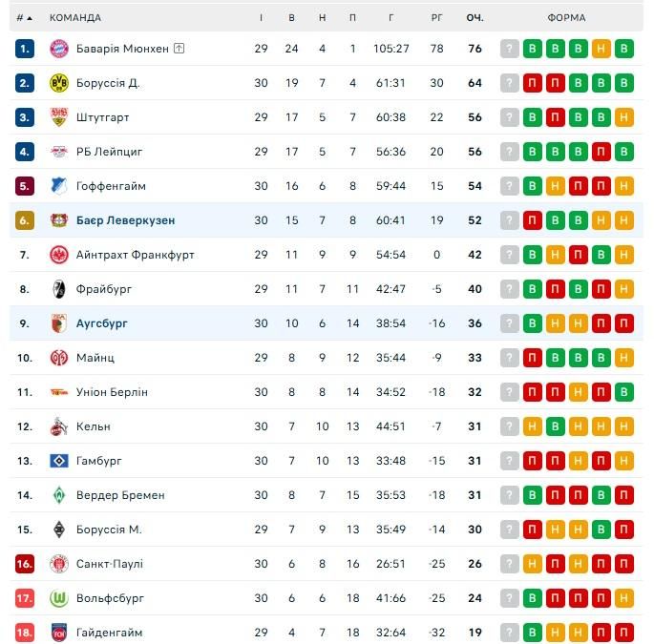654x644 pixels.
Task: Open the Баєр Леверкузен team link
Action: click(125, 220)
